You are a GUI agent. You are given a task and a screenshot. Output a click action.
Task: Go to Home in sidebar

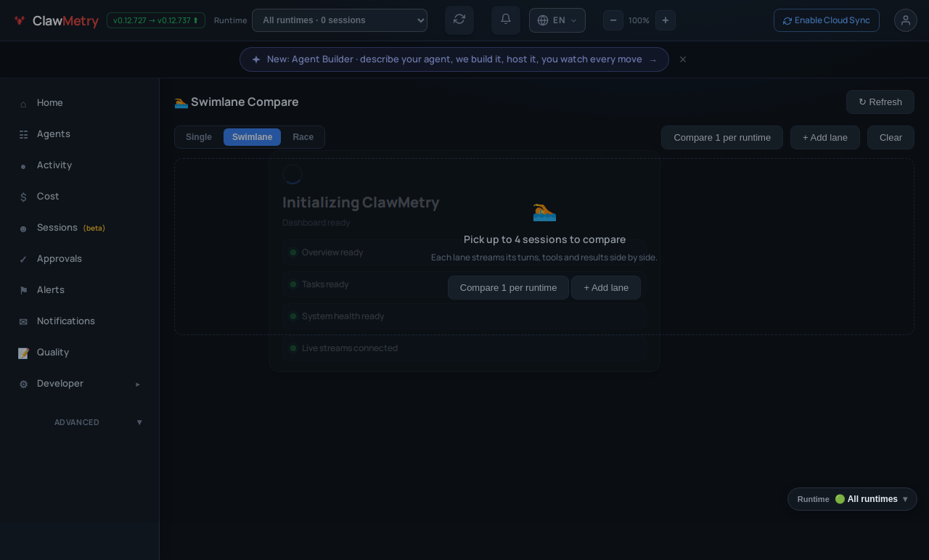(80, 103)
